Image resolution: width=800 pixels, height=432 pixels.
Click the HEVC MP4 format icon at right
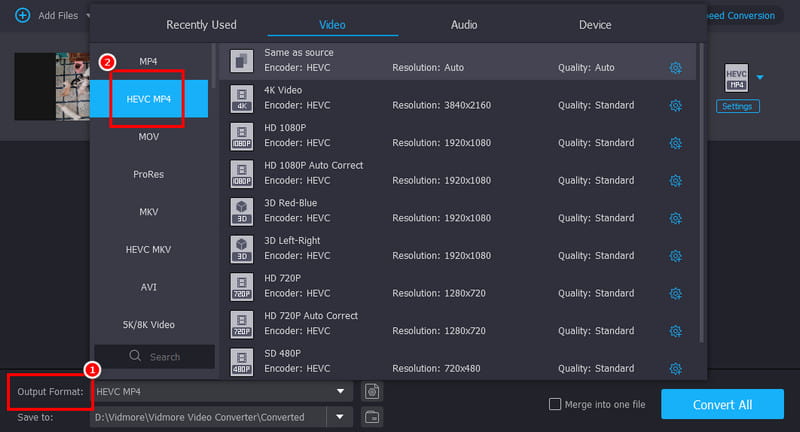736,79
